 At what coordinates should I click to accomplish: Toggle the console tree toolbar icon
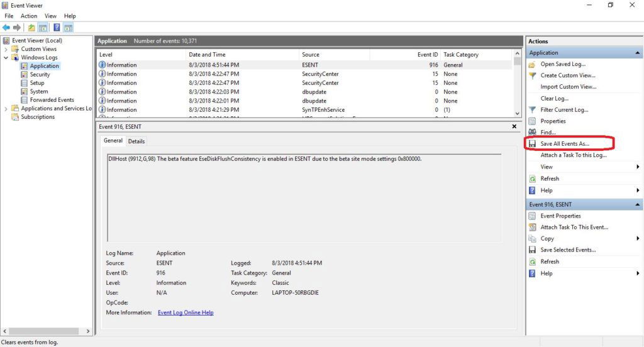coord(43,28)
